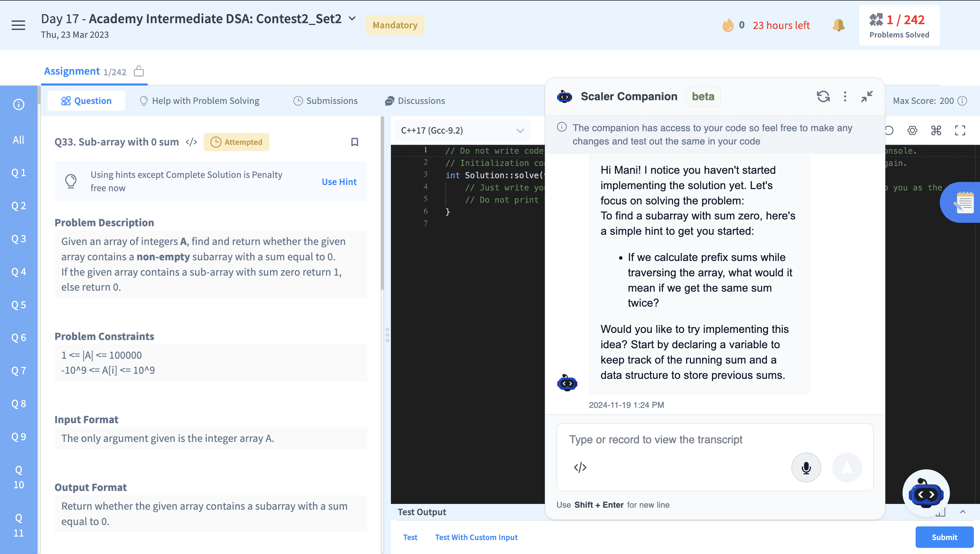
Task: Enter fullscreen editor mode
Action: 960,130
